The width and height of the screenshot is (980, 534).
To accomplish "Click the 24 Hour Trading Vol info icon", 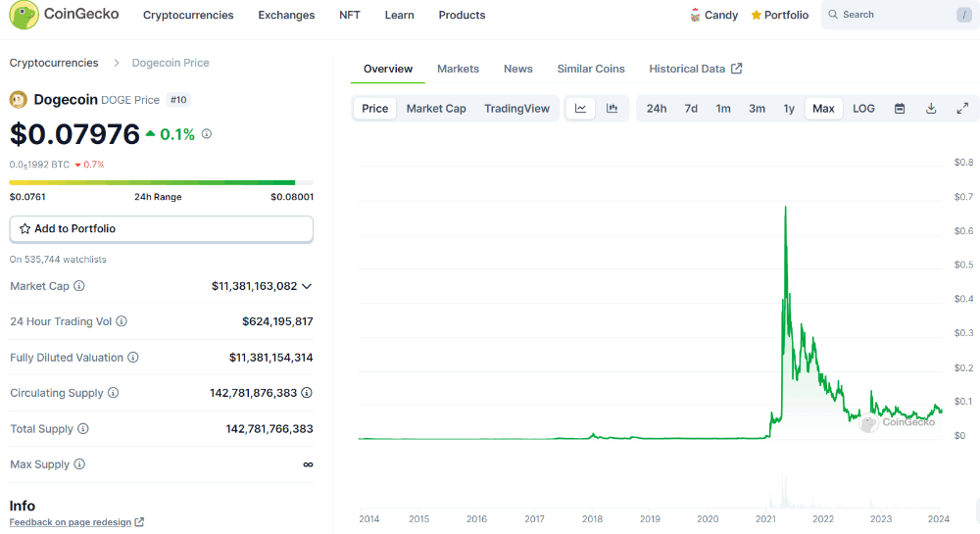I will (x=122, y=321).
